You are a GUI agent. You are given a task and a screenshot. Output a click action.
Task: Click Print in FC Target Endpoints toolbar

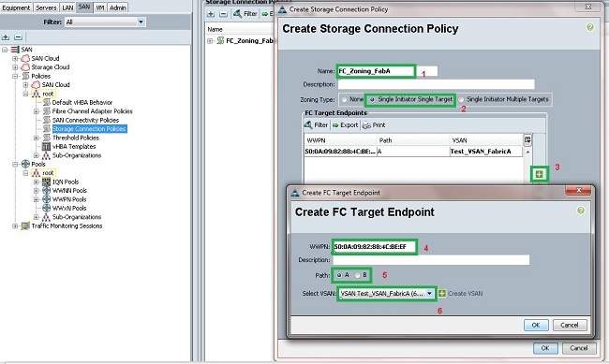pyautogui.click(x=374, y=125)
